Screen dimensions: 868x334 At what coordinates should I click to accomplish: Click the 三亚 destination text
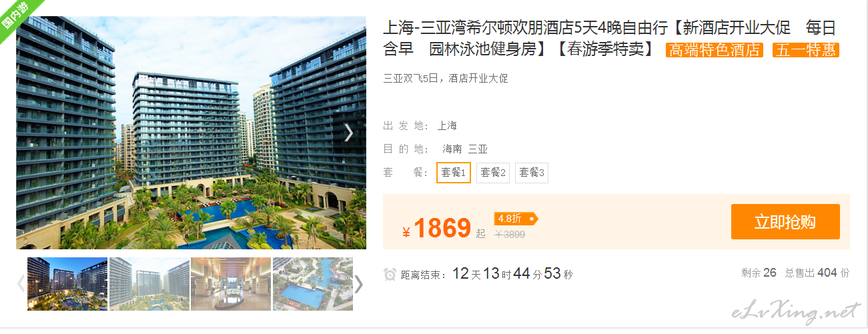tap(478, 149)
